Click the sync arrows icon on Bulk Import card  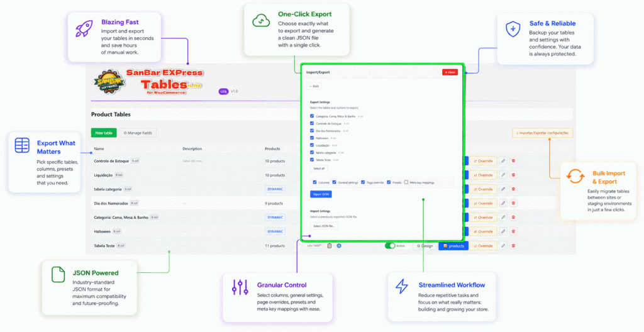[x=575, y=176]
